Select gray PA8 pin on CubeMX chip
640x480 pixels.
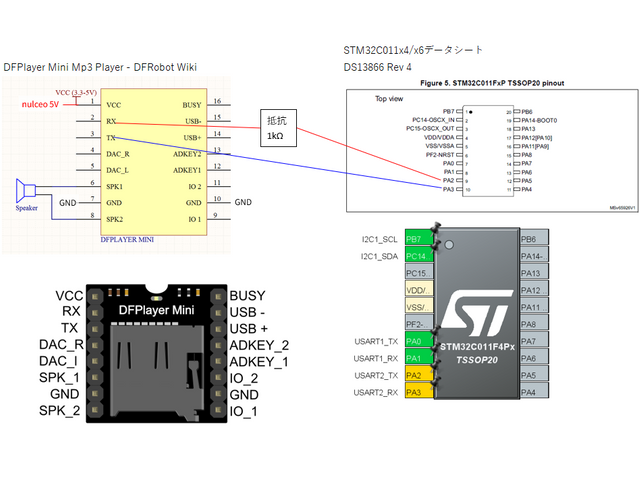click(534, 324)
